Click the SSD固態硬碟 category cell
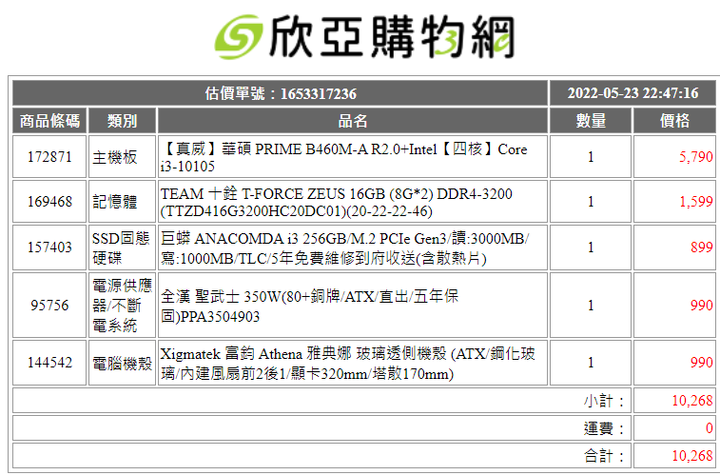 click(x=122, y=247)
